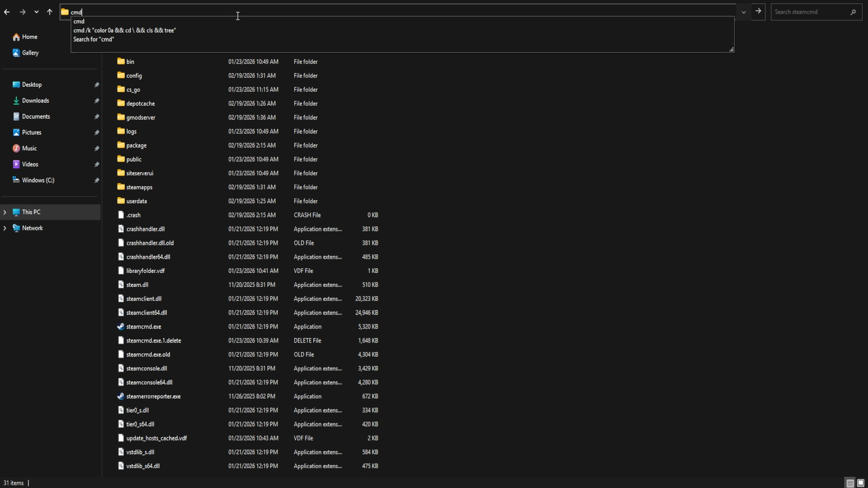Screen dimensions: 868x488
Task: Open address bar history dropdown chevron
Action: tap(743, 12)
